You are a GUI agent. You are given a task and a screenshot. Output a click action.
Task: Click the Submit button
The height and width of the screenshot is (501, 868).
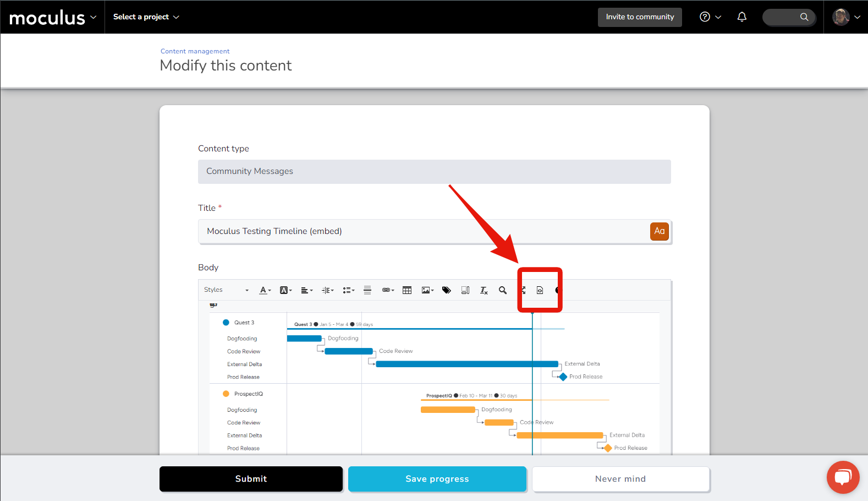pyautogui.click(x=251, y=479)
